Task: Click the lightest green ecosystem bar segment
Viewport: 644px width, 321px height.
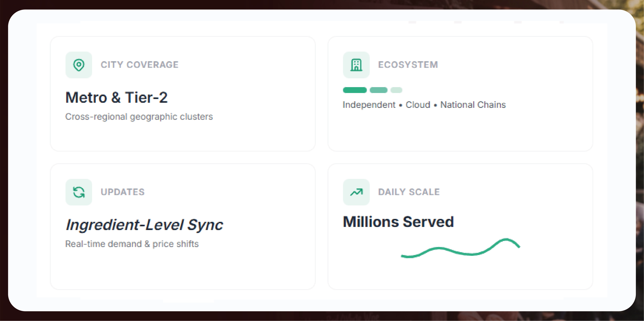Action: [x=396, y=90]
